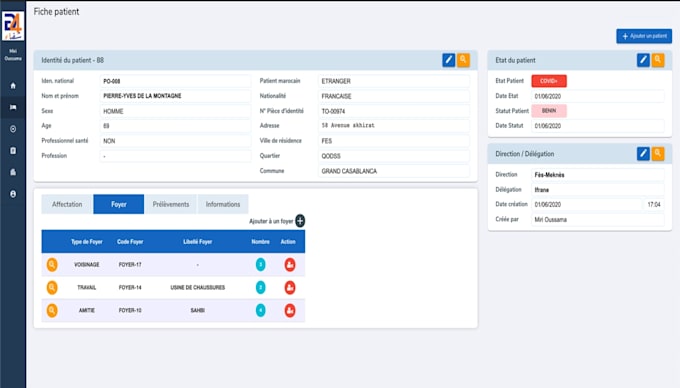This screenshot has height=388, width=680.
Task: Open the home icon in sidebar
Action: coord(13,86)
